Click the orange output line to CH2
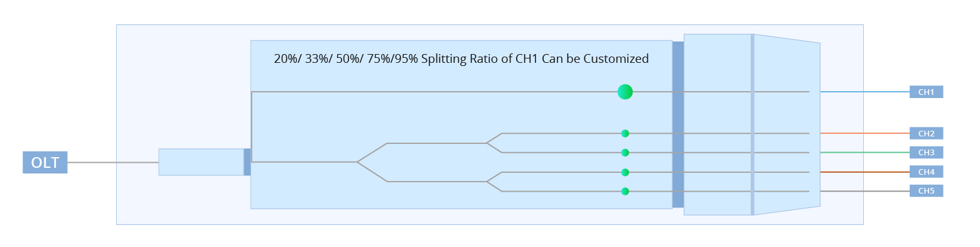 [x=865, y=133]
